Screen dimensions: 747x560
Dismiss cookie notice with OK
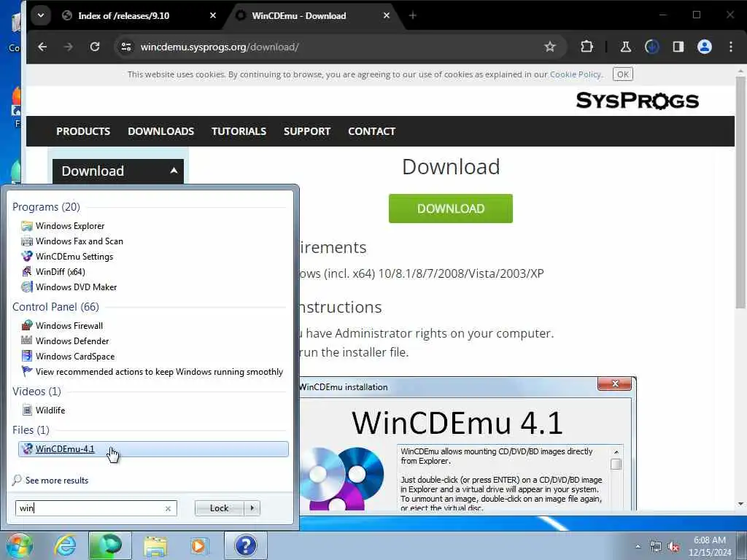click(623, 74)
